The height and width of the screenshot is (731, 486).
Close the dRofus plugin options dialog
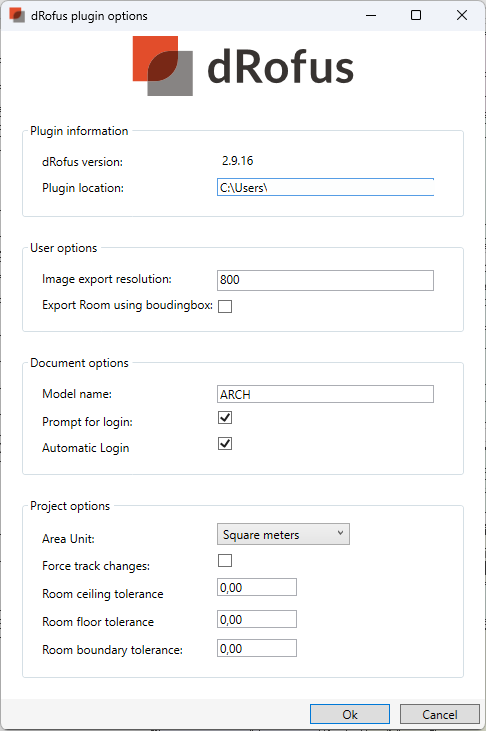tap(462, 15)
